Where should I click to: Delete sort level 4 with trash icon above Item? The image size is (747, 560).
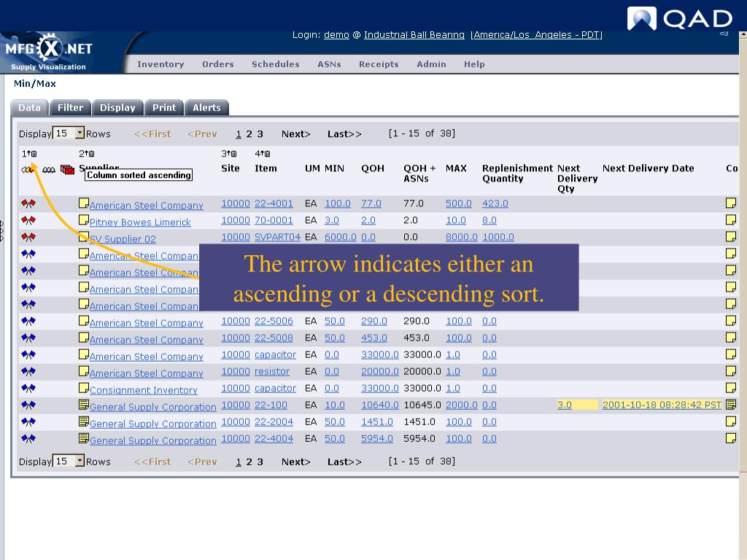pyautogui.click(x=268, y=154)
